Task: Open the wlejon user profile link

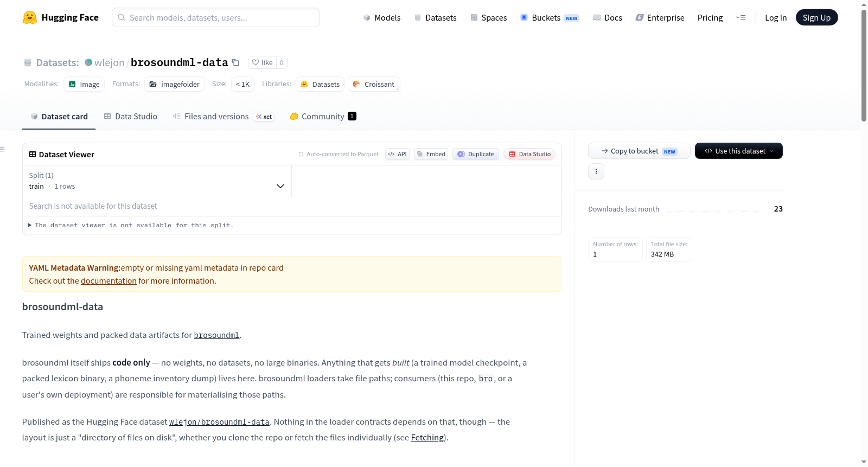Action: point(110,62)
